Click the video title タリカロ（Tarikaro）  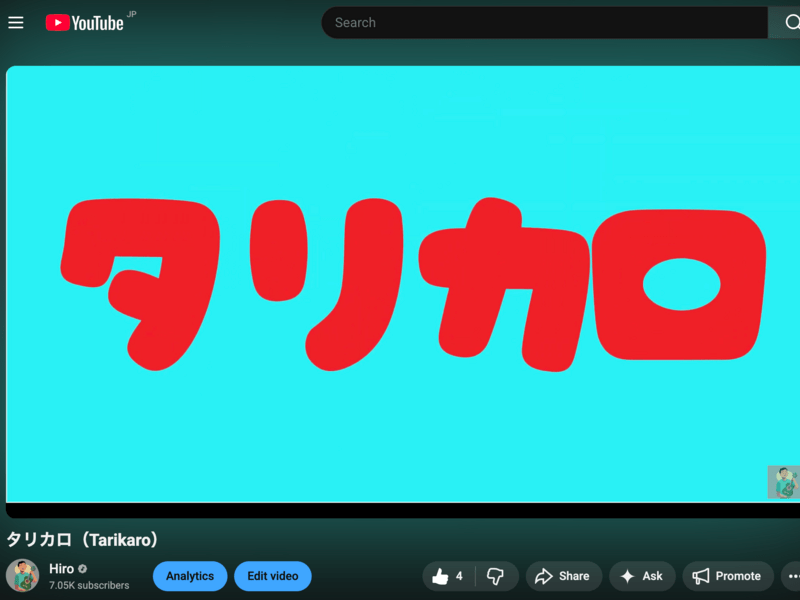click(83, 540)
